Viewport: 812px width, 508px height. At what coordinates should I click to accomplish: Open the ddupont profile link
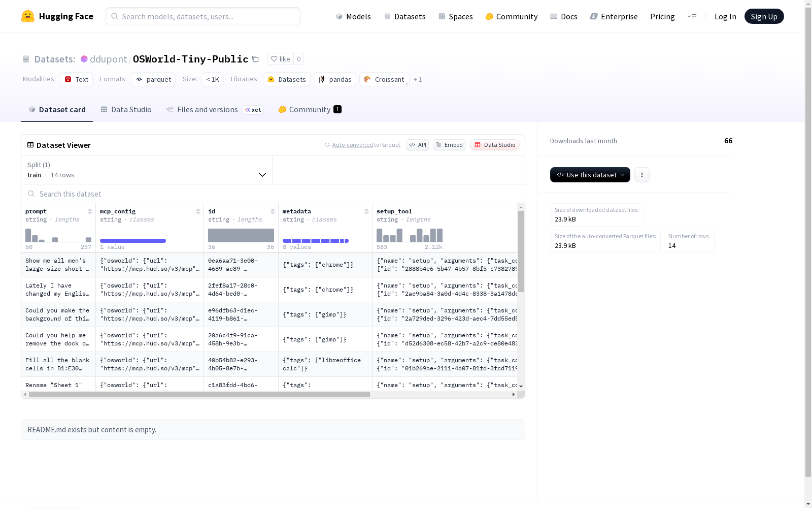[x=108, y=59]
